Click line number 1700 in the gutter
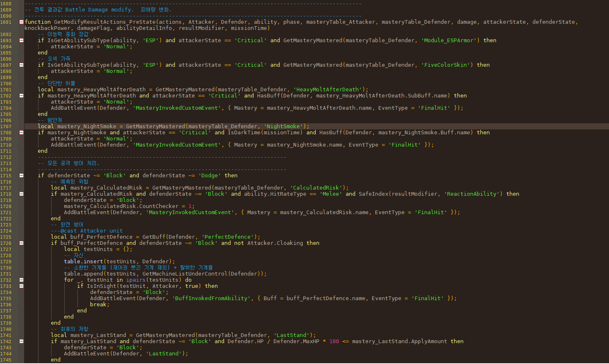This screenshot has height=364, width=609. click(6, 84)
